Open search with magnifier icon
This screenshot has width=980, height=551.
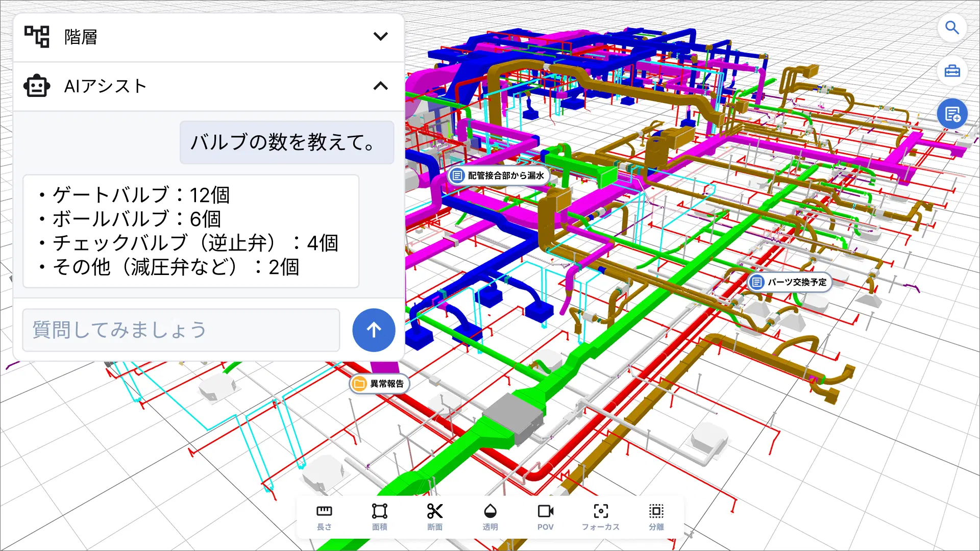point(952,28)
